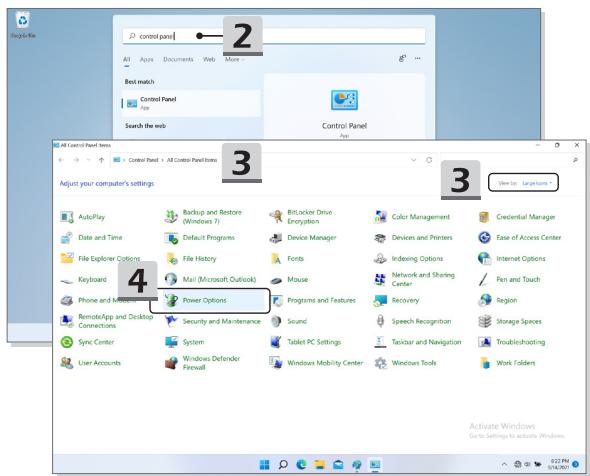This screenshot has height=476, width=590.
Task: Open the Sound settings icon
Action: click(276, 321)
